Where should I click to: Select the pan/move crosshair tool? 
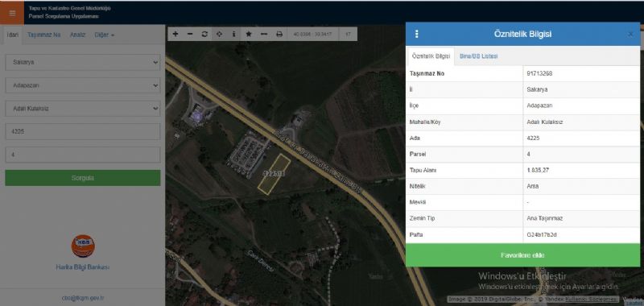tap(219, 34)
